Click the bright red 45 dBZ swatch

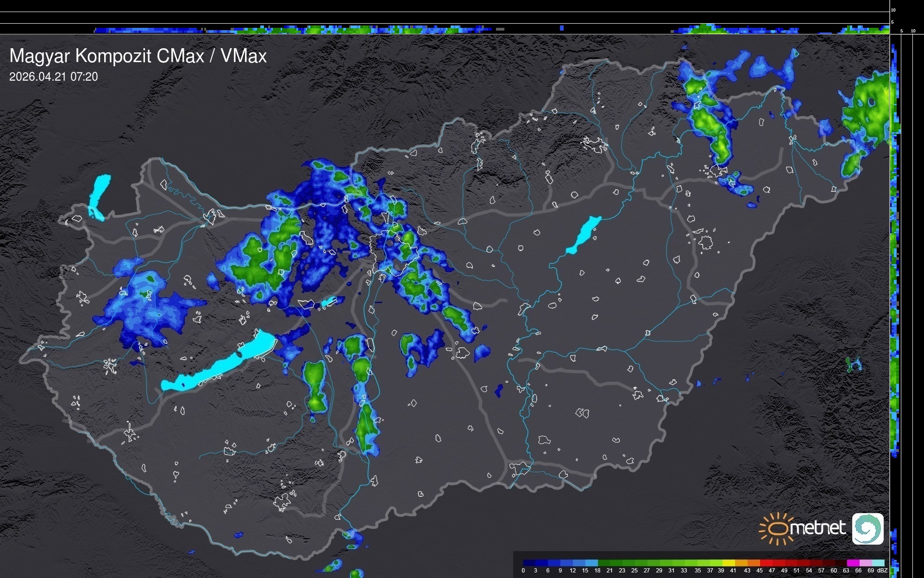[766, 563]
